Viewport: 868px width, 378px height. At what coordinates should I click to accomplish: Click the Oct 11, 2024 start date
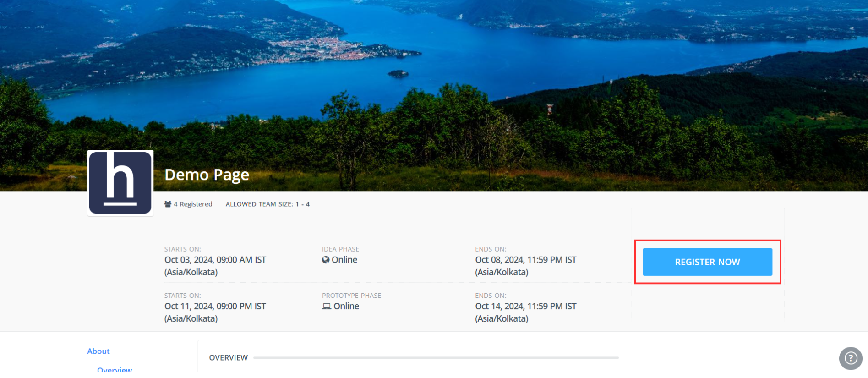point(215,307)
